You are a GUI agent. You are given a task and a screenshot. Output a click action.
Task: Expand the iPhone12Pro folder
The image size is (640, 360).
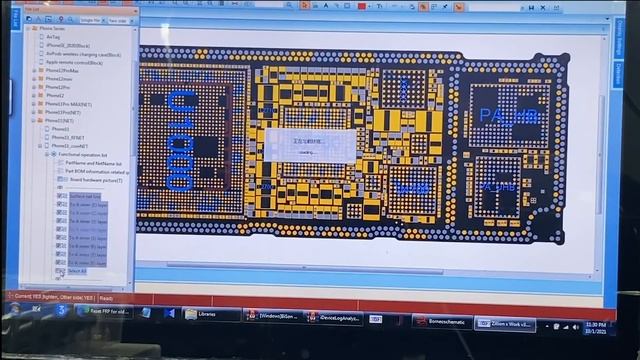34,87
